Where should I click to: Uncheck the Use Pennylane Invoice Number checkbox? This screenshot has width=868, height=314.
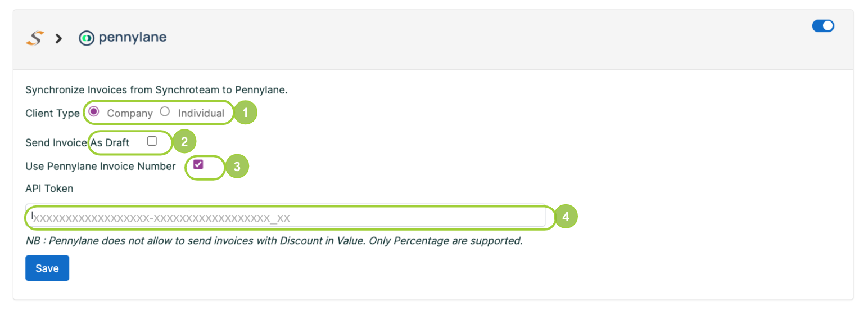(x=198, y=164)
